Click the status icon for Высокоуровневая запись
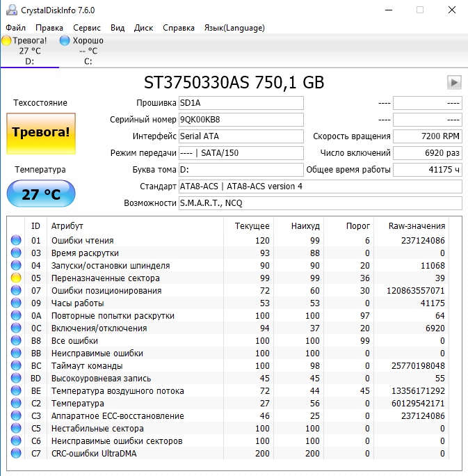Viewport: 468px width, 476px height. click(16, 378)
